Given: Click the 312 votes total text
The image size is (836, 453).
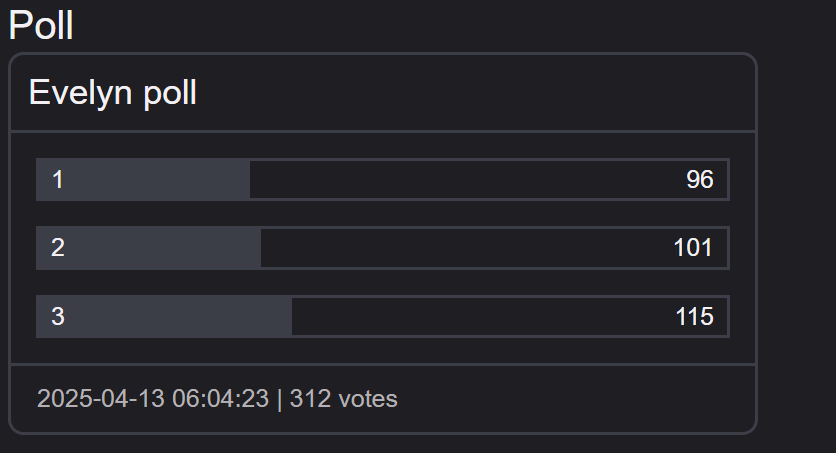Looking at the screenshot, I should [x=343, y=399].
